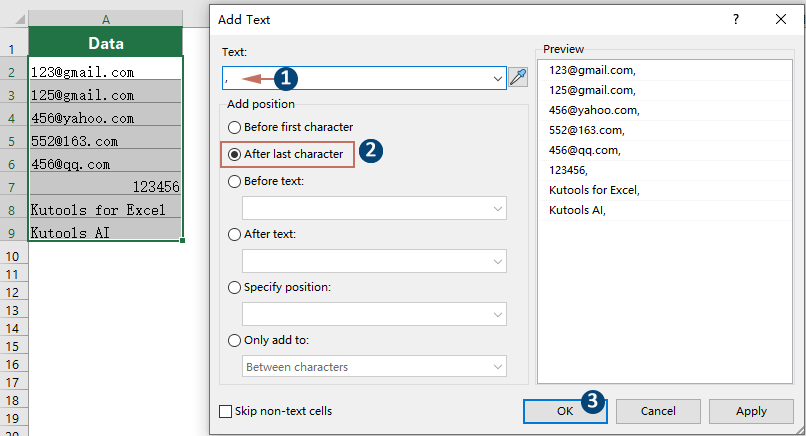Expand the Text field dropdown arrow
This screenshot has width=806, height=436.
pyautogui.click(x=498, y=78)
